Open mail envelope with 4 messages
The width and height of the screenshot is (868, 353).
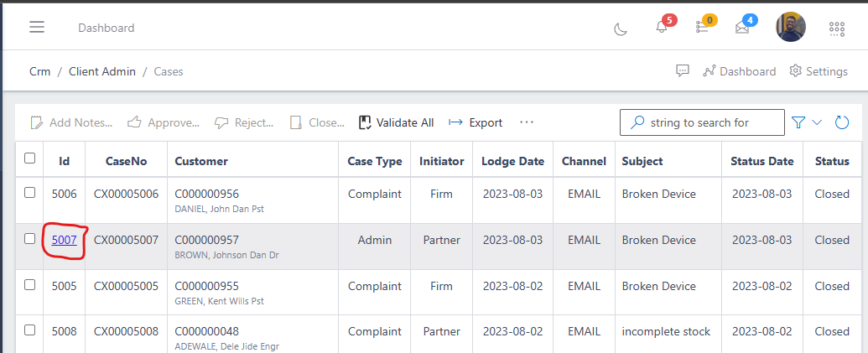click(742, 28)
